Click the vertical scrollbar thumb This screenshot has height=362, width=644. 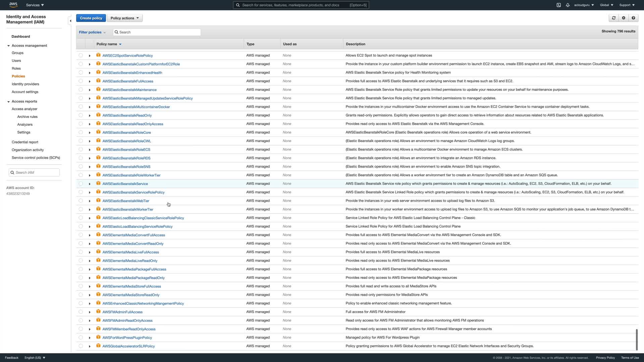point(636,339)
